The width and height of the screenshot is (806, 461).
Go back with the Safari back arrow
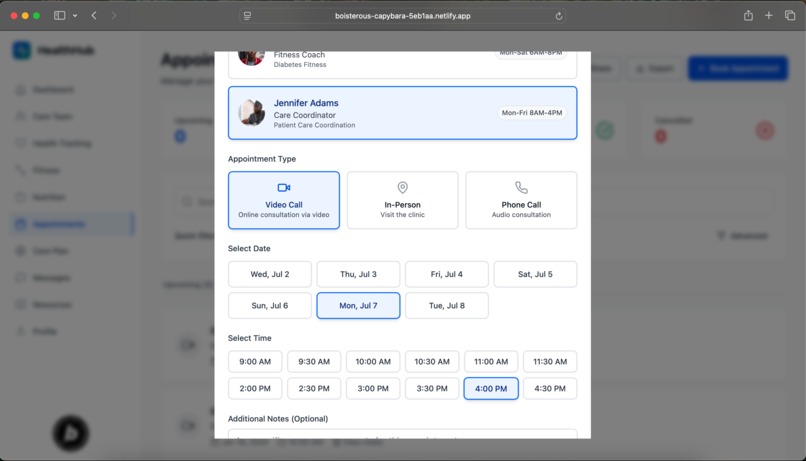tap(94, 15)
